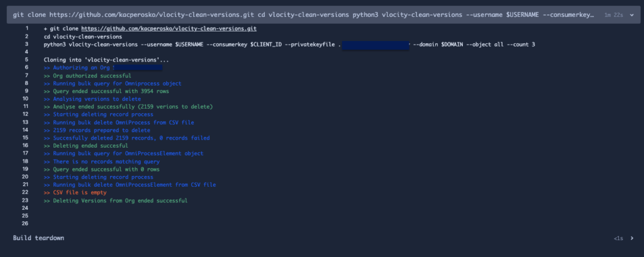The image size is (644, 257).
Task: Click the Build teardown step label
Action: pos(38,238)
